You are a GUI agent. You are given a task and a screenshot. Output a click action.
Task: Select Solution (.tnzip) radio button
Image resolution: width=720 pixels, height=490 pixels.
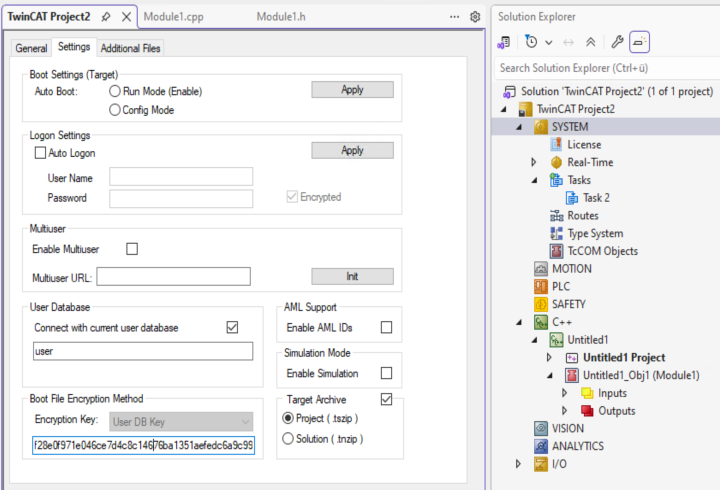click(x=288, y=439)
